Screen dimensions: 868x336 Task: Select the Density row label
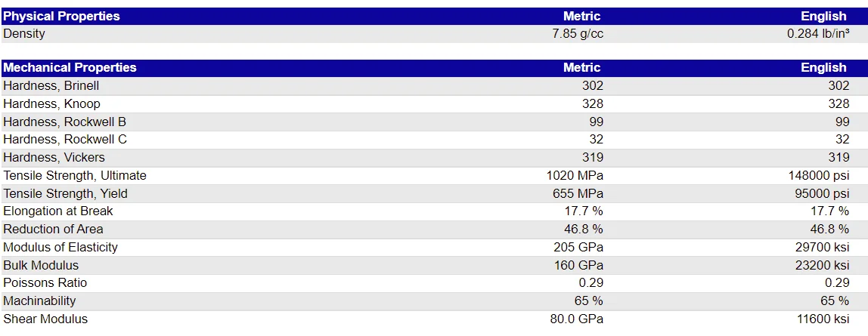click(x=23, y=34)
